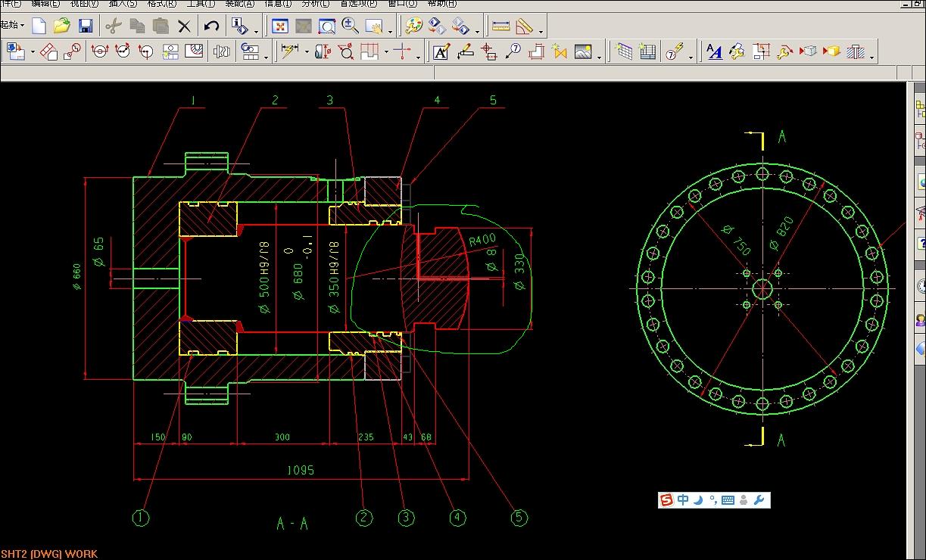
Task: Open the 工具(T) menu
Action: coord(201,4)
